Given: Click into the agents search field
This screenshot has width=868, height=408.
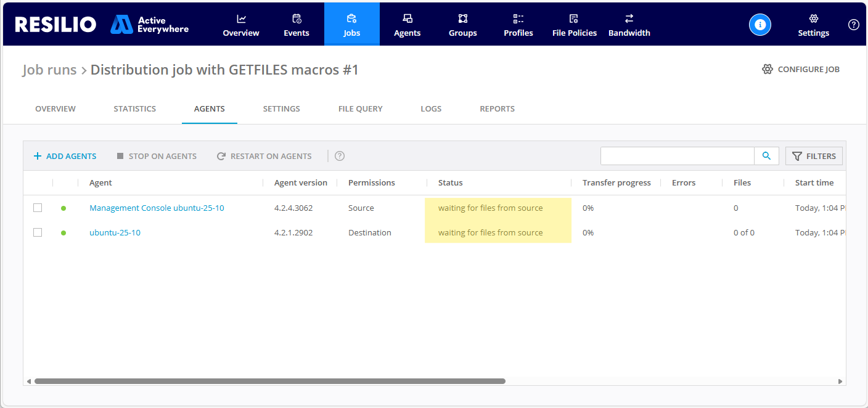Looking at the screenshot, I should click(x=677, y=156).
